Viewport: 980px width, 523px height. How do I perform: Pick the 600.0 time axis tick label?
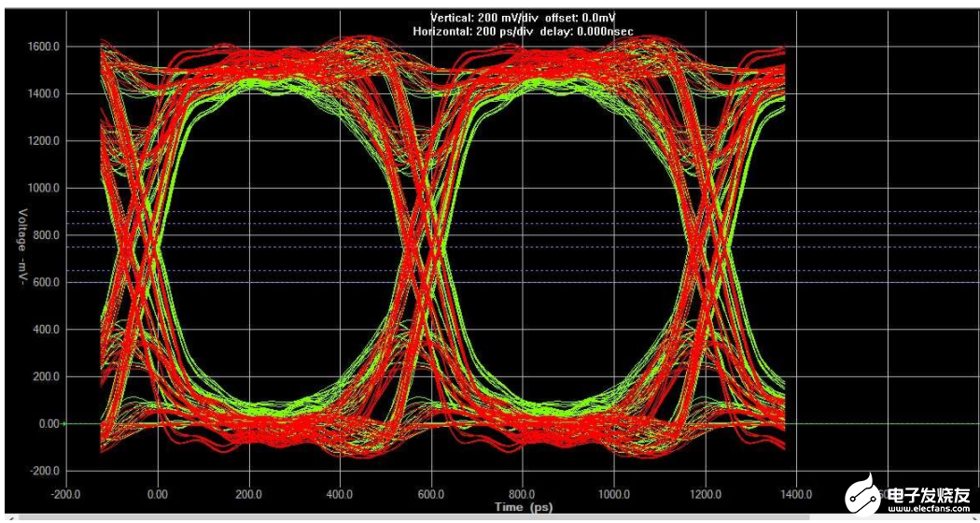[x=431, y=494]
